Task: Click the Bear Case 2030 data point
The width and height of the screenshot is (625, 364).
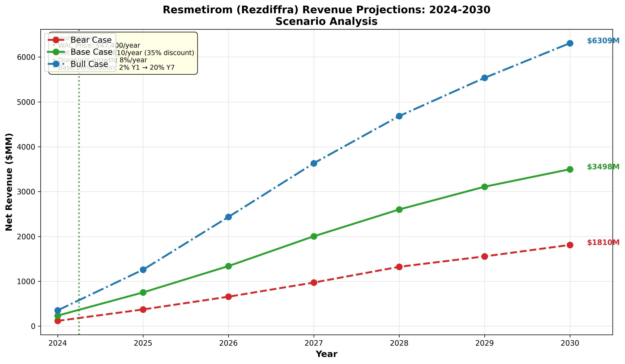Action: click(570, 245)
